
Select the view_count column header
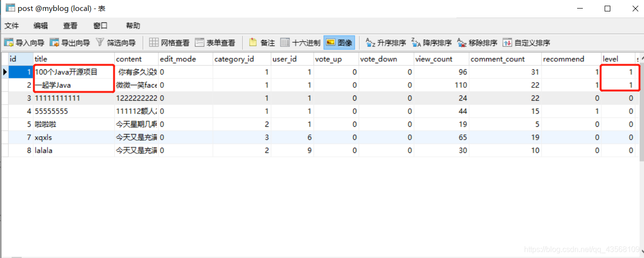tap(441, 59)
